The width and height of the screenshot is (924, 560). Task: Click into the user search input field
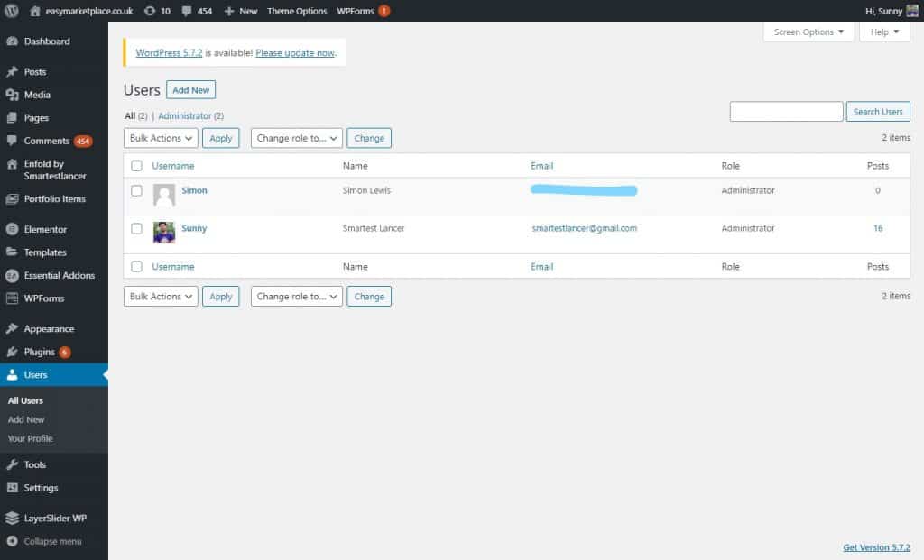(x=786, y=112)
